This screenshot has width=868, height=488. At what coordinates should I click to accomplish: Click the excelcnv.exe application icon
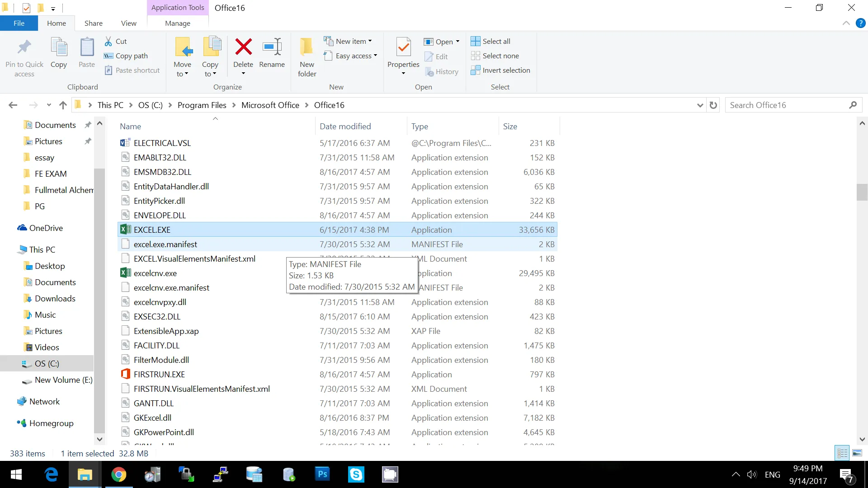[125, 273]
